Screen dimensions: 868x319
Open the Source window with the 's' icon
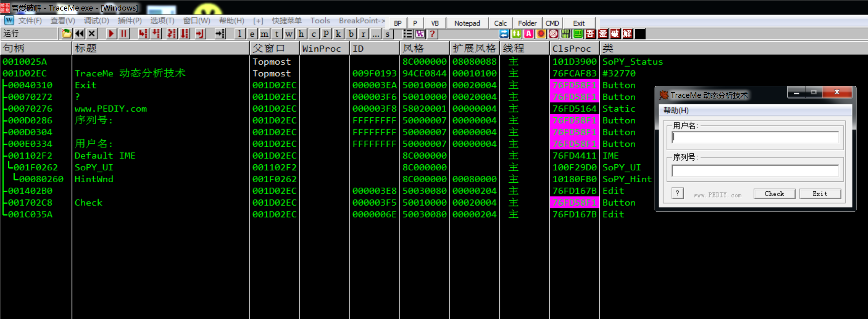(x=388, y=34)
